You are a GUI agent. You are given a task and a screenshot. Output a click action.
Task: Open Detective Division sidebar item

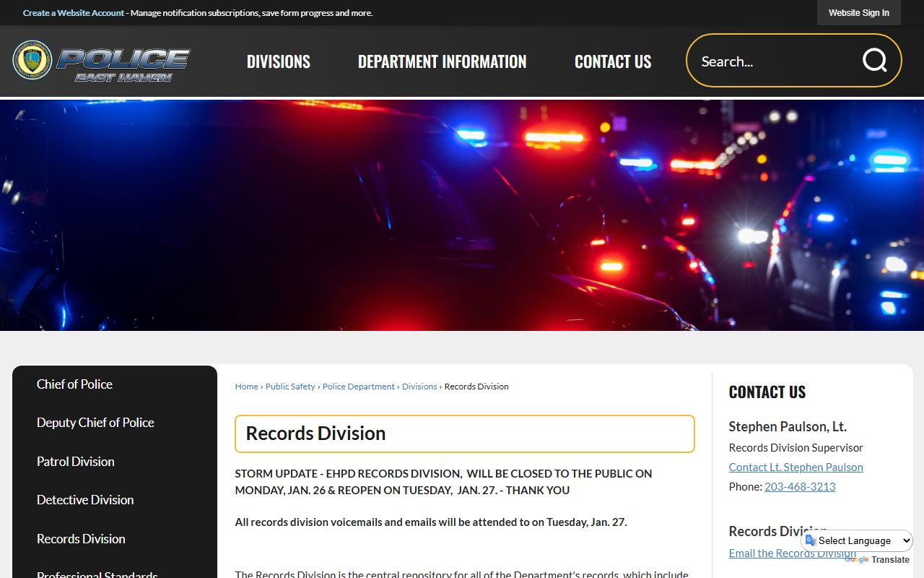click(x=85, y=500)
